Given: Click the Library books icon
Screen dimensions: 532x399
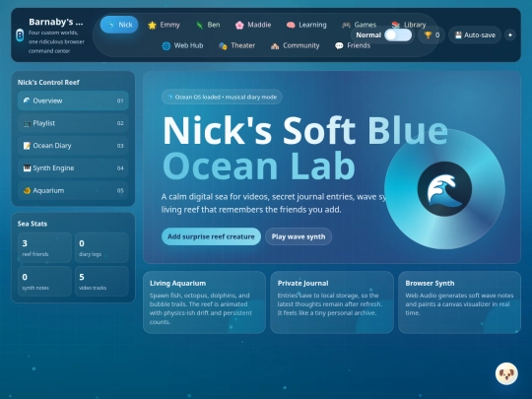Looking at the screenshot, I should [x=395, y=25].
